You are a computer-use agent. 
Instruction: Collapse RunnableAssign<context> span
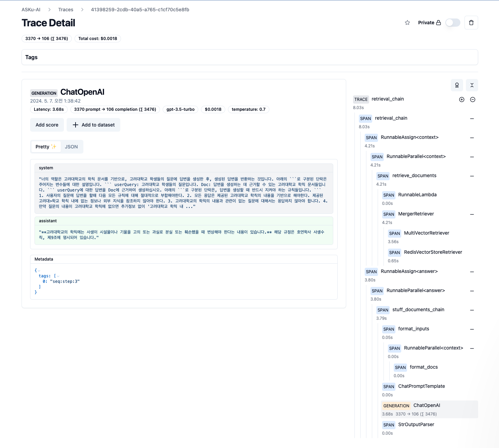pyautogui.click(x=472, y=138)
